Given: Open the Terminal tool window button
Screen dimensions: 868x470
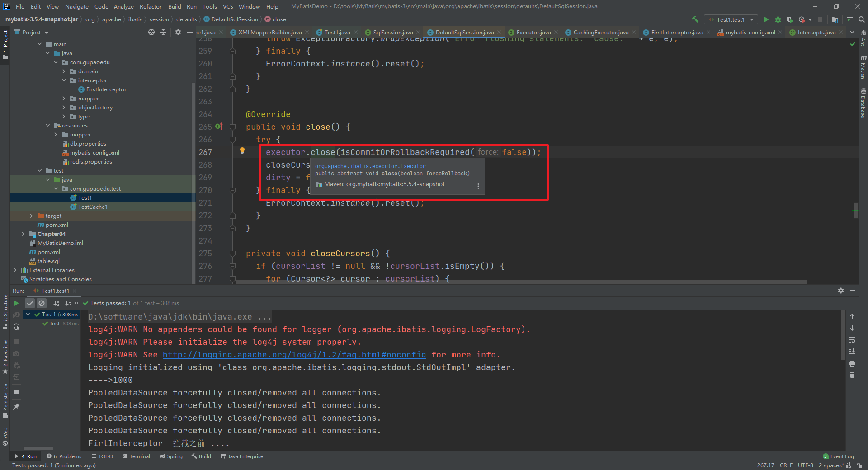Looking at the screenshot, I should point(136,456).
